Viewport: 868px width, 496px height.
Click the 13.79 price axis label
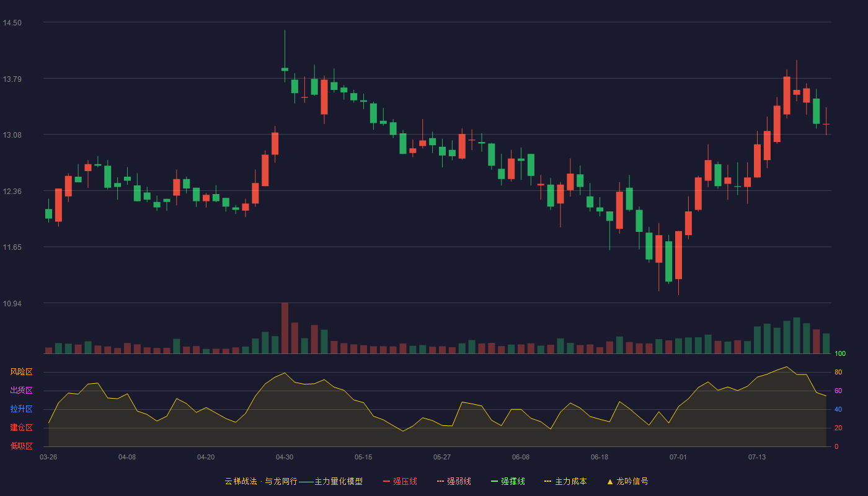[x=12, y=79]
